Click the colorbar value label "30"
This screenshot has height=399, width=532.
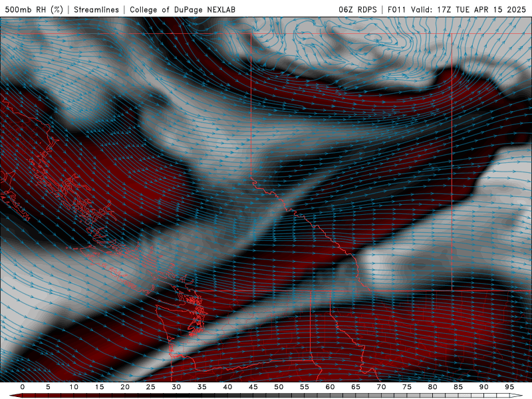tap(176, 387)
